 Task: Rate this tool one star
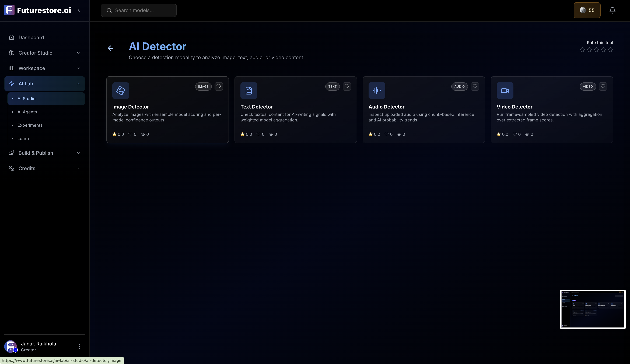pyautogui.click(x=582, y=50)
